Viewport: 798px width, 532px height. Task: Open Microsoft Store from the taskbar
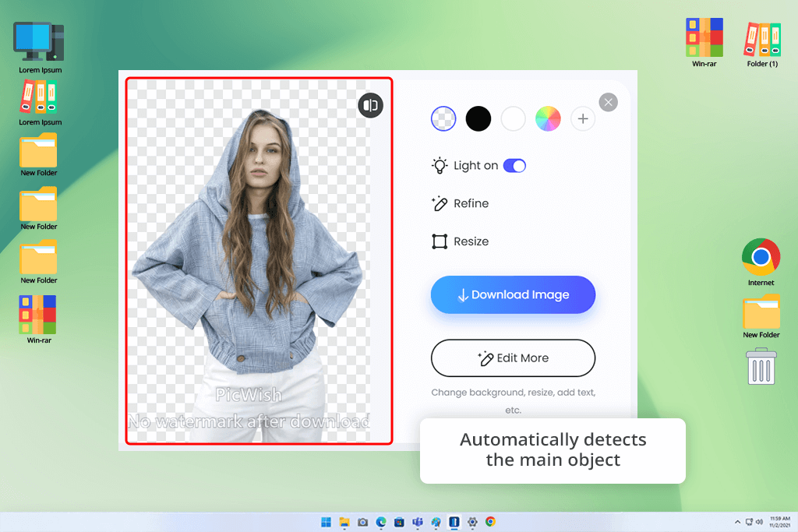(400, 522)
